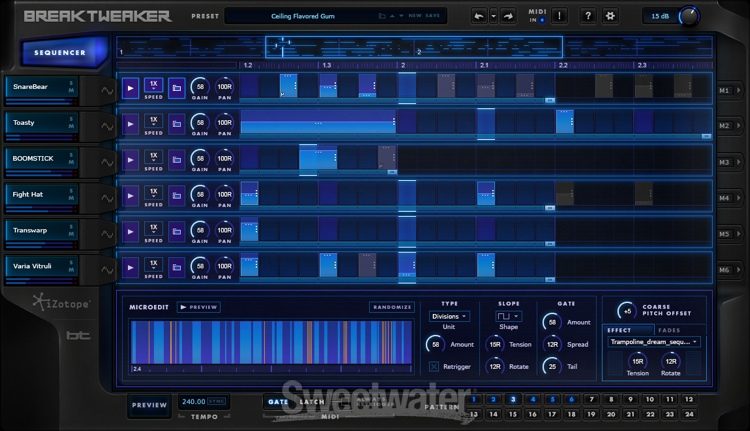This screenshot has height=431, width=750.
Task: Toggle the Retrigger checkbox
Action: 434,366
